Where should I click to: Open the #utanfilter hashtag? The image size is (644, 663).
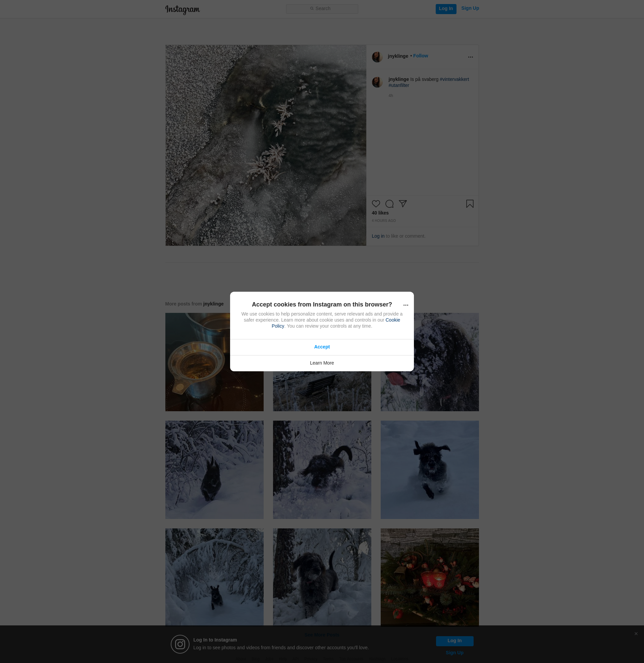tap(398, 85)
